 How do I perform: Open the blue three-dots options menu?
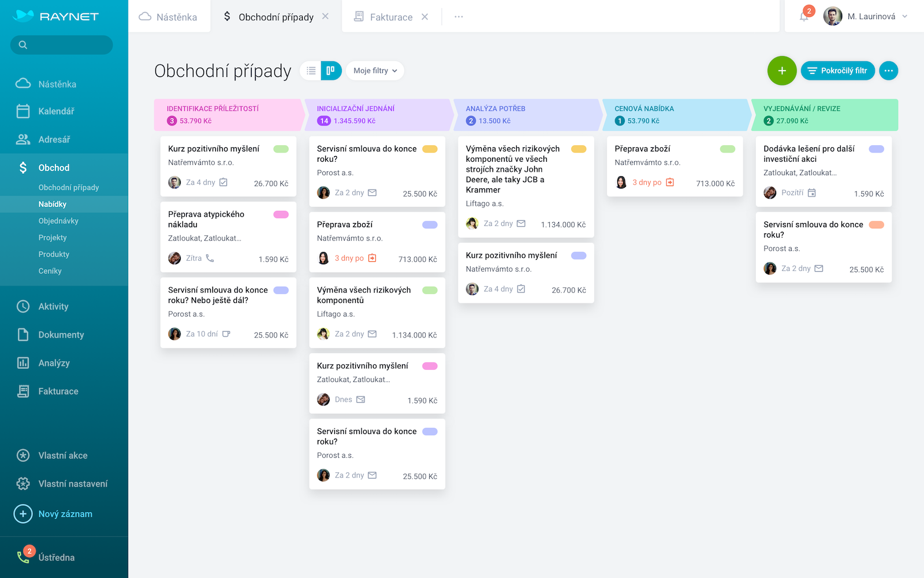coord(888,71)
